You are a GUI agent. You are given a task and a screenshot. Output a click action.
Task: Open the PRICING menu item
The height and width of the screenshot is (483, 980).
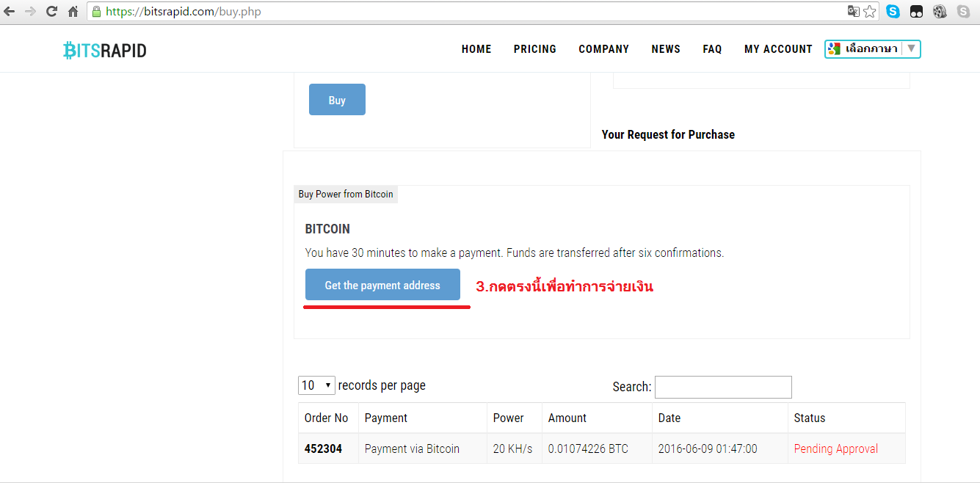coord(535,49)
